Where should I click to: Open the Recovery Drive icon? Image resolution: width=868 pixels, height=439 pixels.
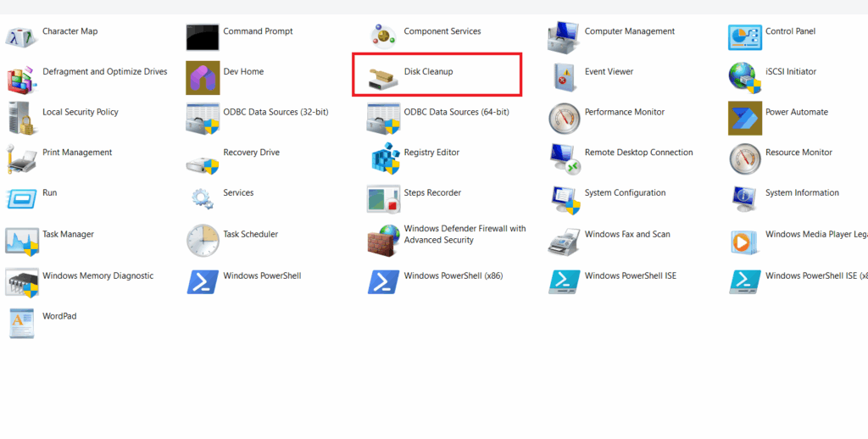203,164
